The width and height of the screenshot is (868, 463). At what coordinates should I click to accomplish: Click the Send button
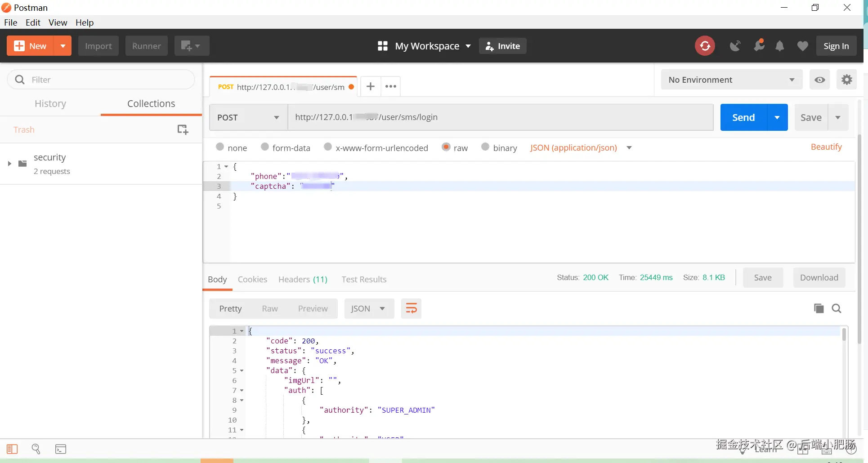tap(743, 117)
